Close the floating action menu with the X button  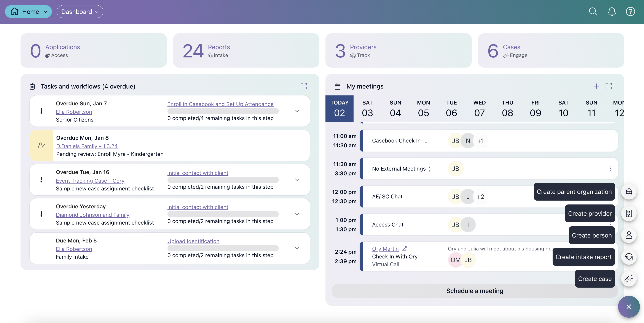pyautogui.click(x=629, y=307)
